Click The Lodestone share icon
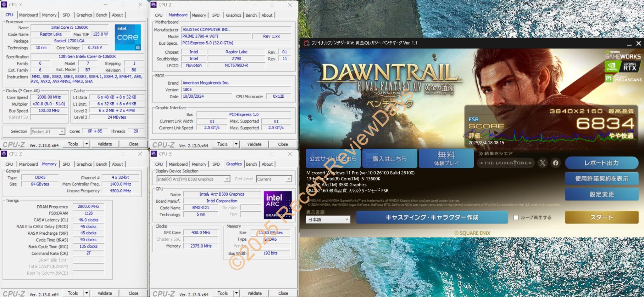 pos(506,163)
